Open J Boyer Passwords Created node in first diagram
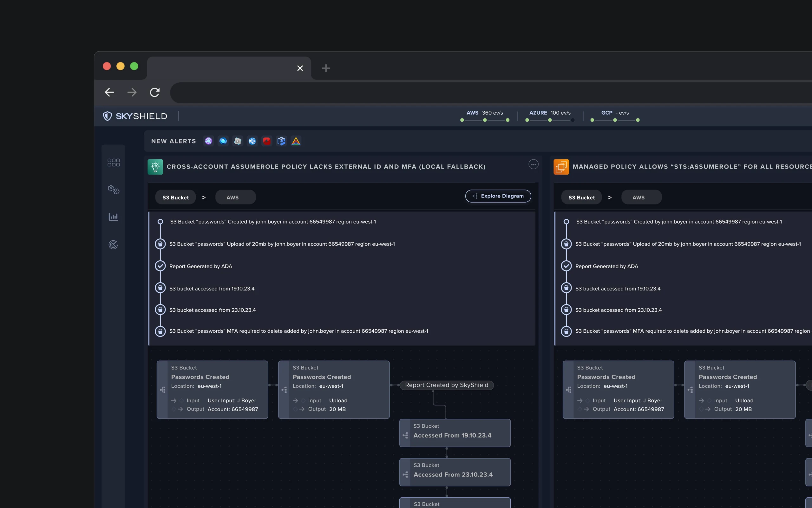The height and width of the screenshot is (508, 812). click(x=213, y=390)
